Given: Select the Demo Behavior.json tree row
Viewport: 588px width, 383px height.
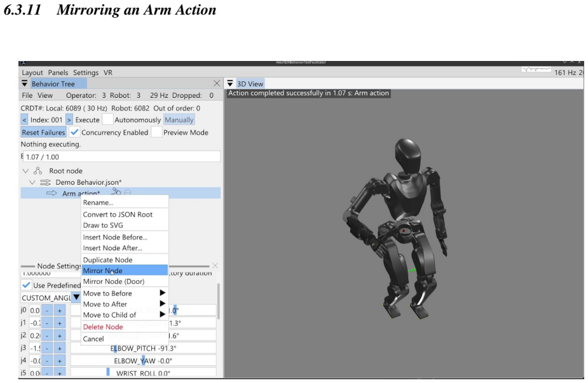Looking at the screenshot, I should [x=120, y=182].
